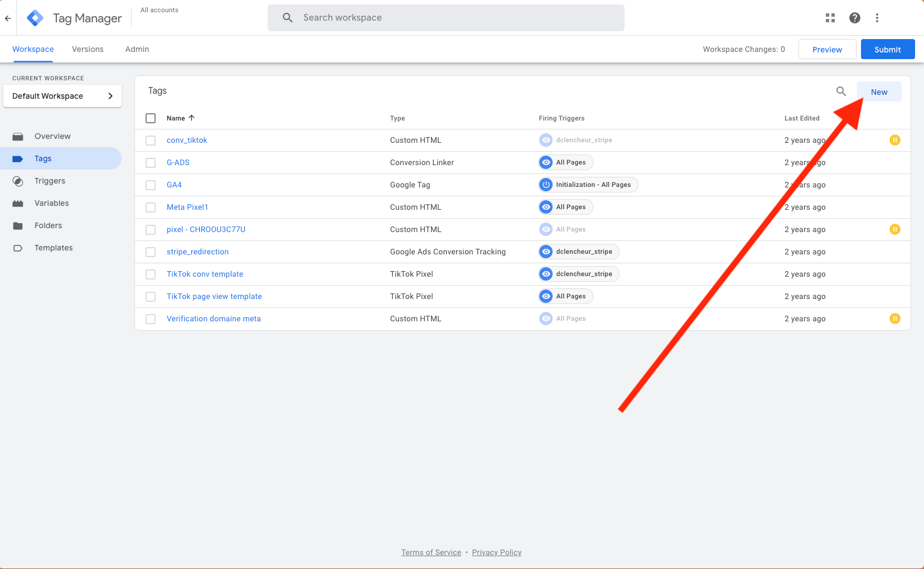Viewport: 924px width, 569px height.
Task: Open Templates in the sidebar
Action: pos(61,248)
